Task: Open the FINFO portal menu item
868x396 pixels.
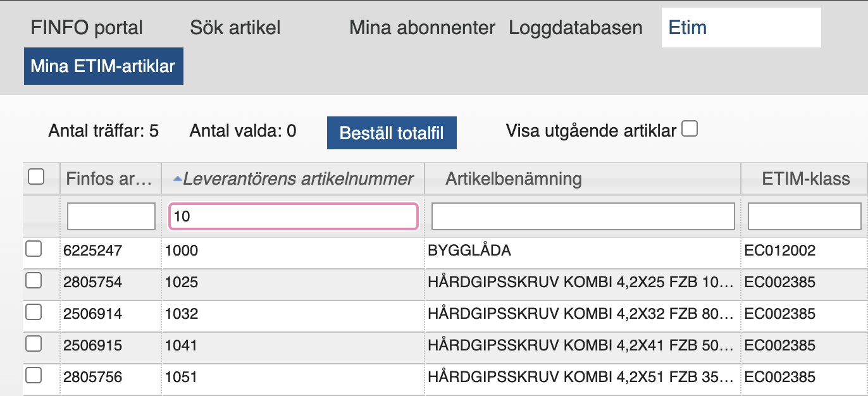Action: click(x=87, y=28)
